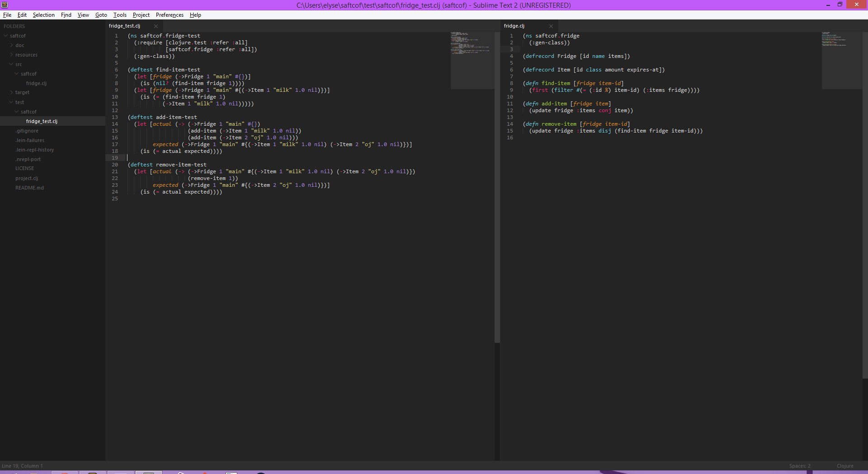868x474 pixels.
Task: Open the Preferences menu
Action: pyautogui.click(x=170, y=15)
